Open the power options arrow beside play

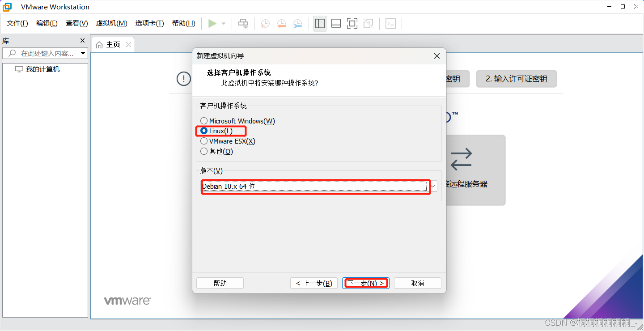tap(224, 24)
